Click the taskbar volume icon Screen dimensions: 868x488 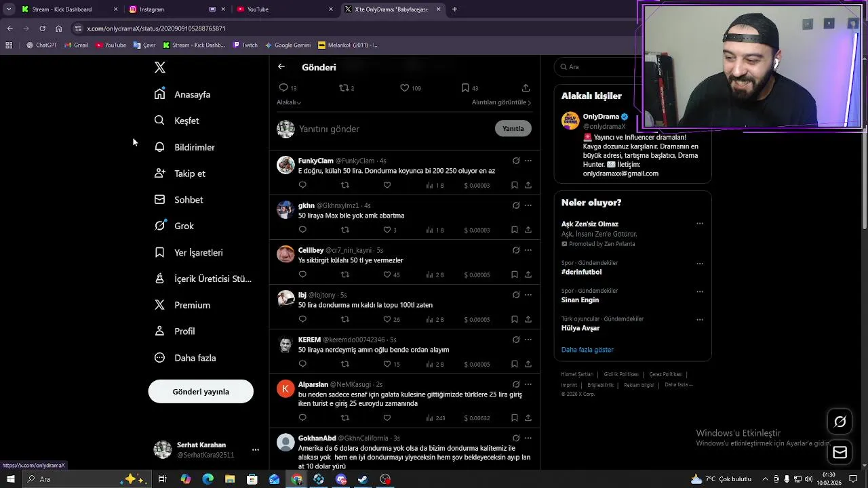808,479
